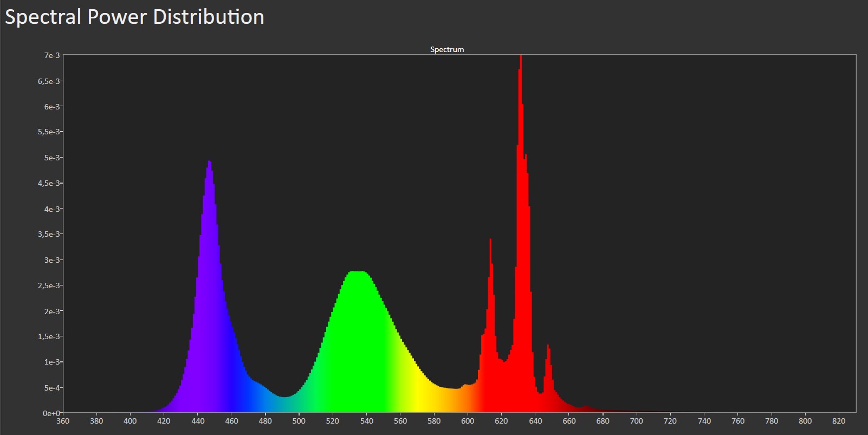The height and width of the screenshot is (435, 868).
Task: Click the secondary red peak near 613
Action: (490, 242)
